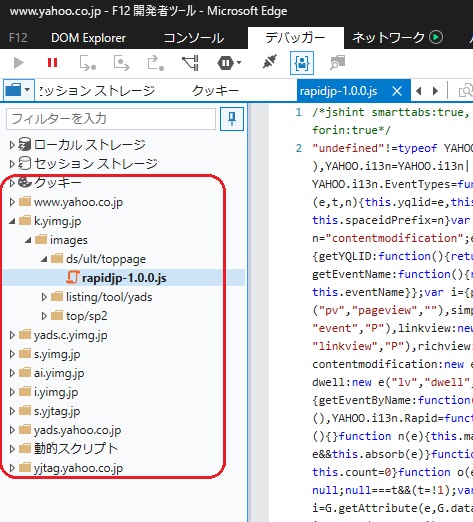Expand the s.yimg.jp folder
This screenshot has height=522, width=473.
pyautogui.click(x=12, y=354)
